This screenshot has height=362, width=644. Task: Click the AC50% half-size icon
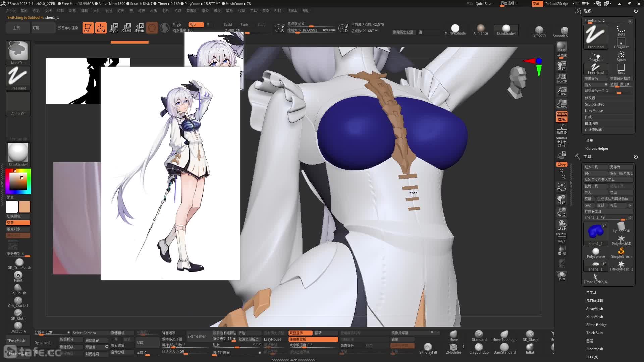tap(562, 104)
